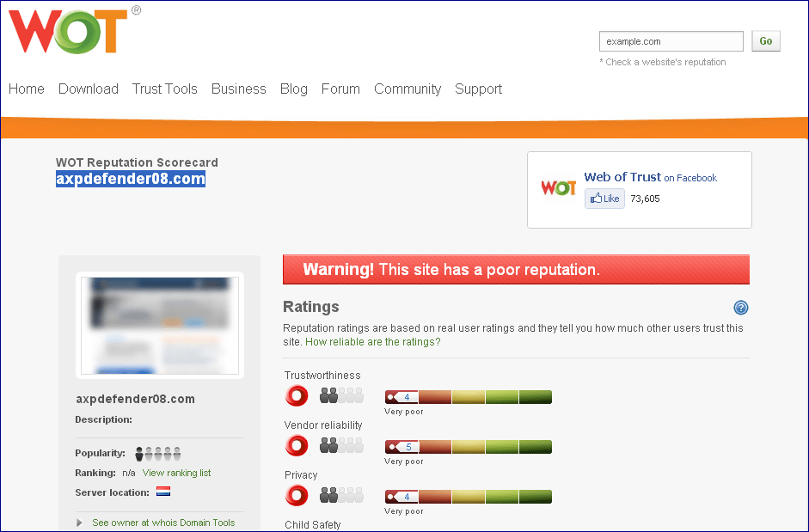
Task: Click the Popularity people indicator icon
Action: pos(158,454)
